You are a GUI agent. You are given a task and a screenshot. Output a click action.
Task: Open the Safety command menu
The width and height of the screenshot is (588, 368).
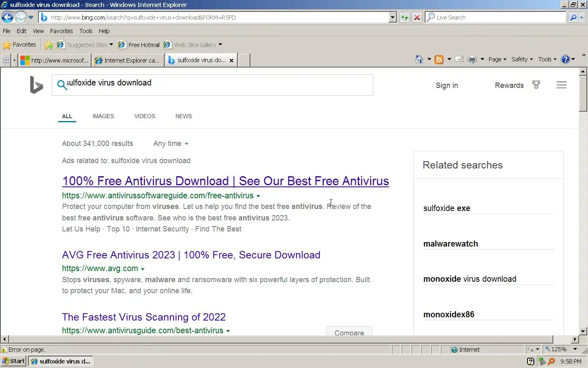pos(522,59)
